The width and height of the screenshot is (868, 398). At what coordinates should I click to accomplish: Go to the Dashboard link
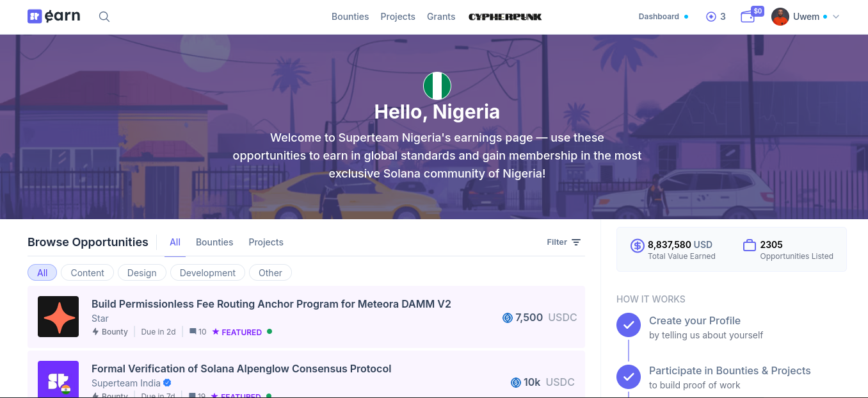pyautogui.click(x=659, y=17)
